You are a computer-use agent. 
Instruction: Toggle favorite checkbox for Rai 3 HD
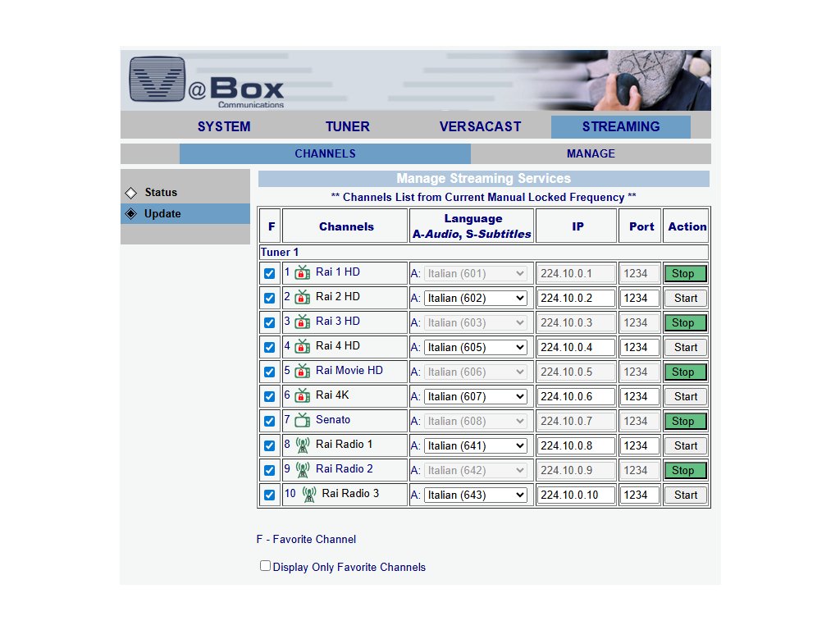[x=269, y=323]
